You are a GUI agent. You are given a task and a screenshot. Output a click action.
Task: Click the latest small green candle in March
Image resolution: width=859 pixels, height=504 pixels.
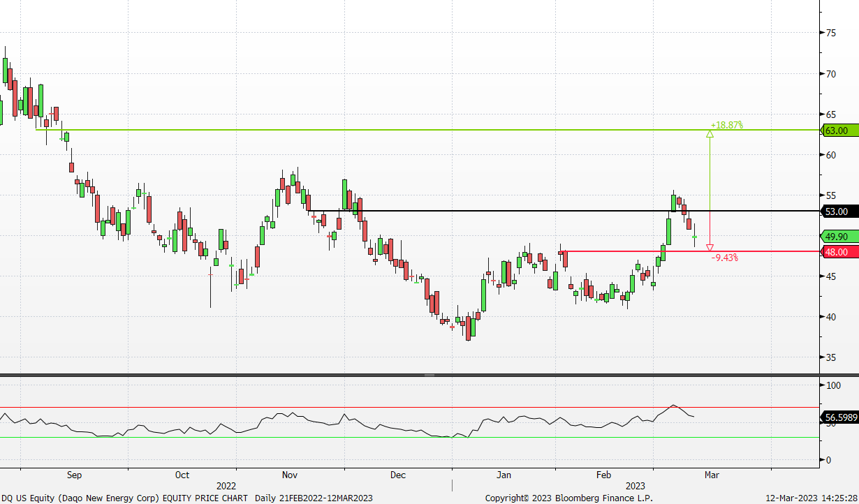click(x=695, y=237)
